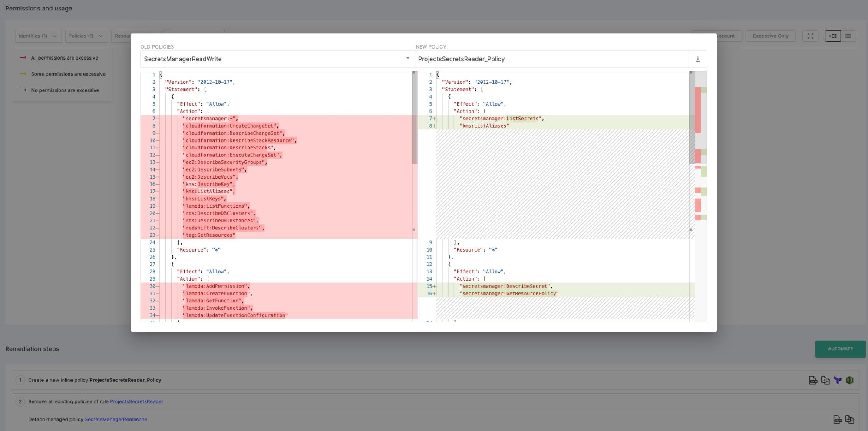Image resolution: width=868 pixels, height=431 pixels.
Task: Open the ProjectsSecretsReader role link
Action: click(136, 401)
